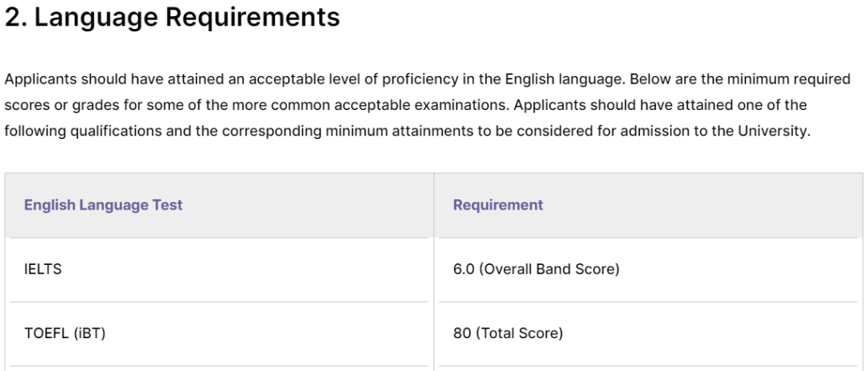
Task: Click the word 'Applicants' starting the paragraph
Action: point(39,79)
